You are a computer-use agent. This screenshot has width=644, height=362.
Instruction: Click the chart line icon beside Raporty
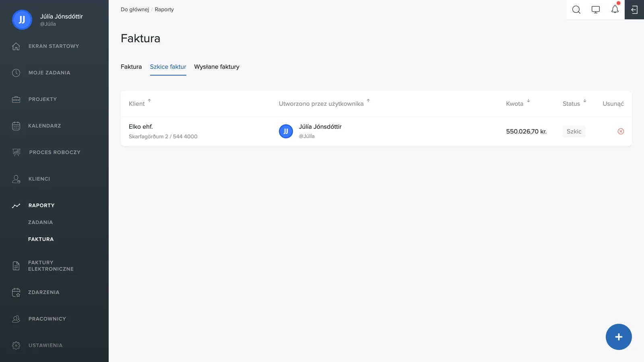pyautogui.click(x=16, y=206)
